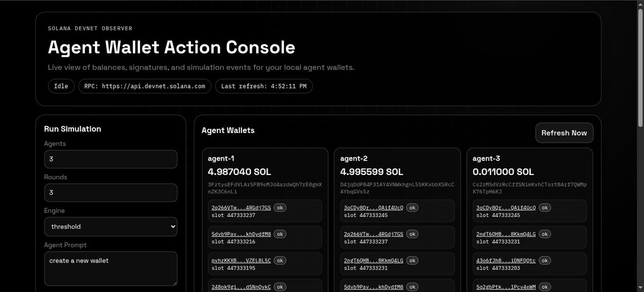Open agent-2 signature 5dvb9Pav...khDydfM8
The image size is (644, 292).
pyautogui.click(x=374, y=286)
